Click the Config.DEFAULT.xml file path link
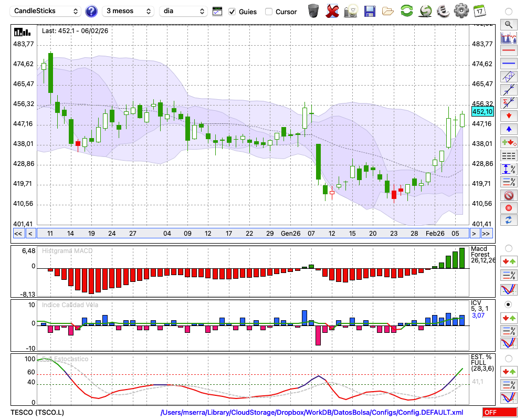The height and width of the screenshot is (420, 525). (312, 413)
